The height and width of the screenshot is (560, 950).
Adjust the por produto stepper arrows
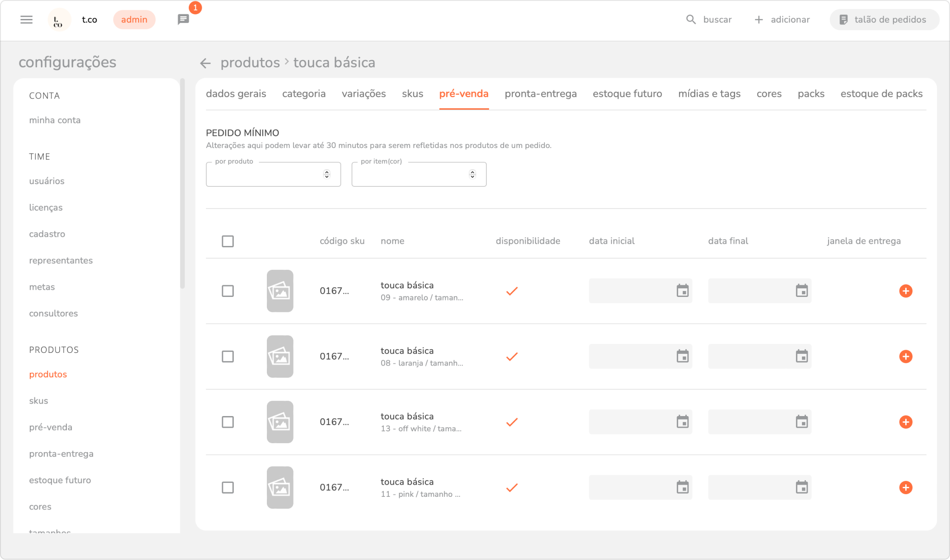click(326, 174)
